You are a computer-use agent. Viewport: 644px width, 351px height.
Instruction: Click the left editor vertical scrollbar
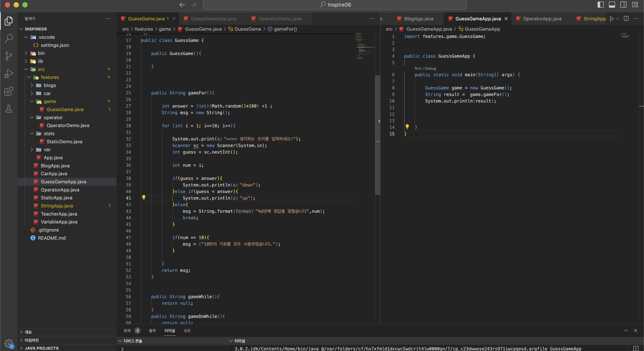point(377,135)
